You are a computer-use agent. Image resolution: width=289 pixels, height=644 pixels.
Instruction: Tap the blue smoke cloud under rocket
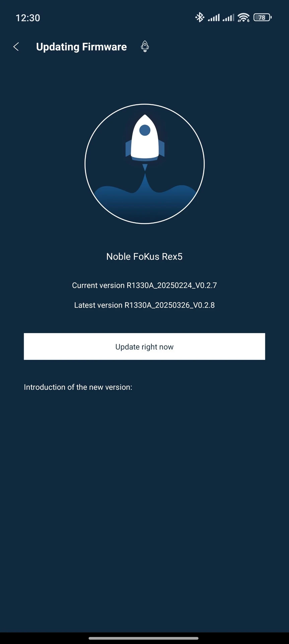(x=145, y=203)
